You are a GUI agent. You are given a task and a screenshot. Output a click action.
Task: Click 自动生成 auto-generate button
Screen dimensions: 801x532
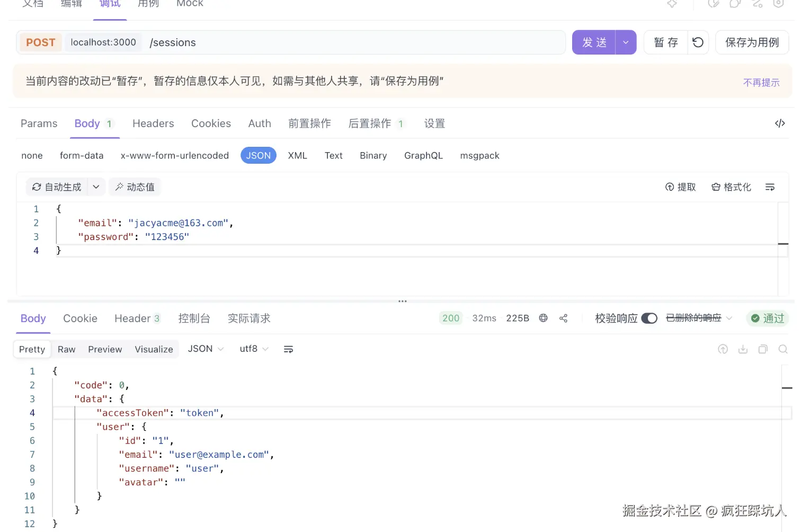[x=57, y=187]
